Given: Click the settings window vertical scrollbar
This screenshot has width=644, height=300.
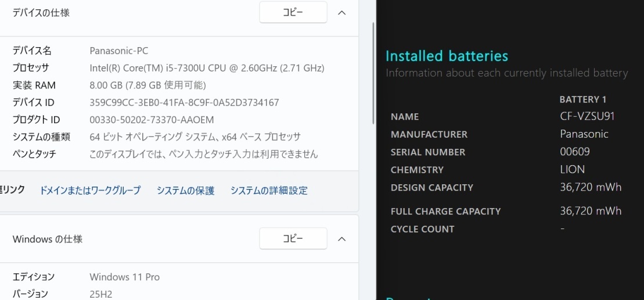Looking at the screenshot, I should point(373,73).
